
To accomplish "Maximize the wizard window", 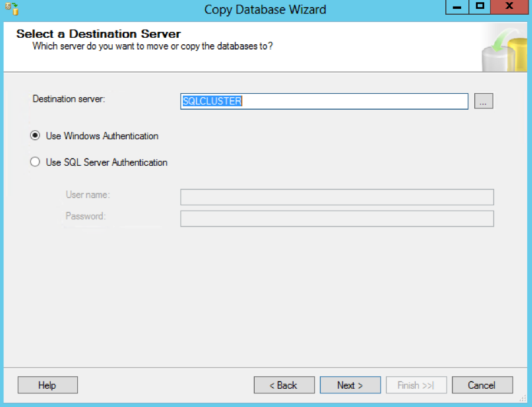I will point(480,7).
